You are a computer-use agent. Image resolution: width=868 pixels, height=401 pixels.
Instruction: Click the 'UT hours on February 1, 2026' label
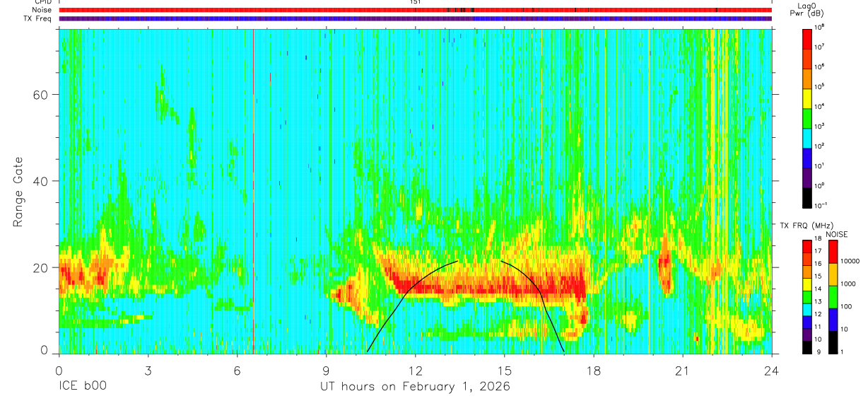[x=416, y=387]
